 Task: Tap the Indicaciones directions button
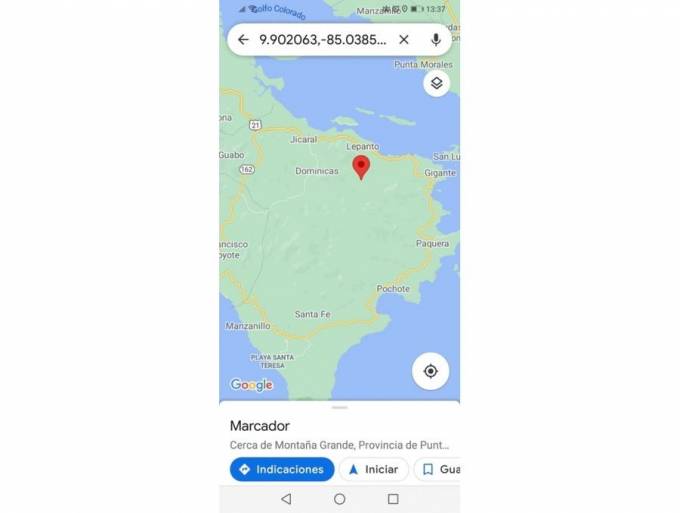[282, 469]
